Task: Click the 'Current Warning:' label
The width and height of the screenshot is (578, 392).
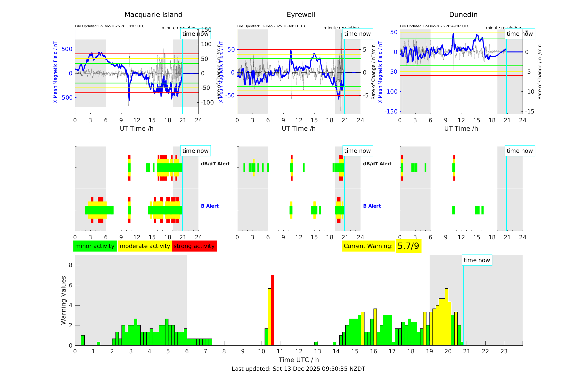Action: [368, 246]
